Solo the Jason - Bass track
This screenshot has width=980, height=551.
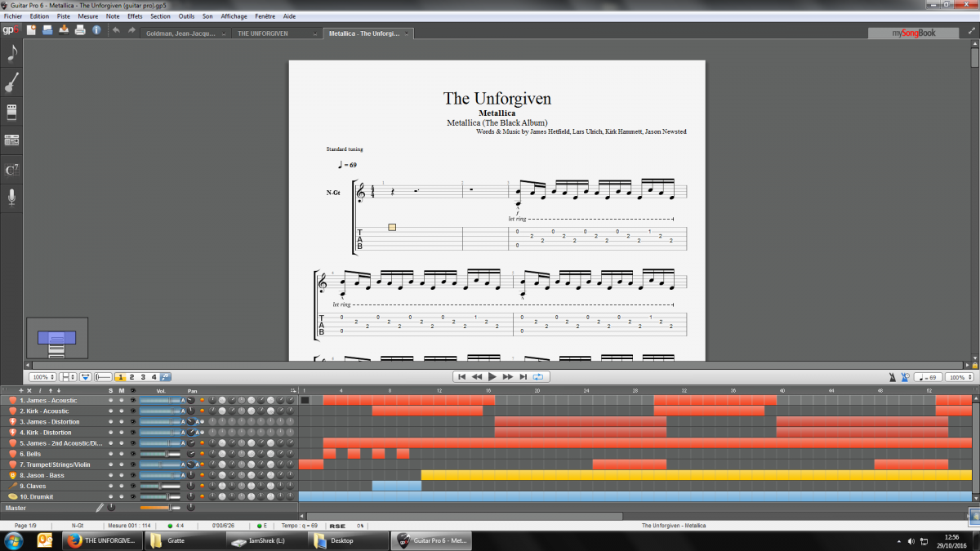pyautogui.click(x=111, y=475)
